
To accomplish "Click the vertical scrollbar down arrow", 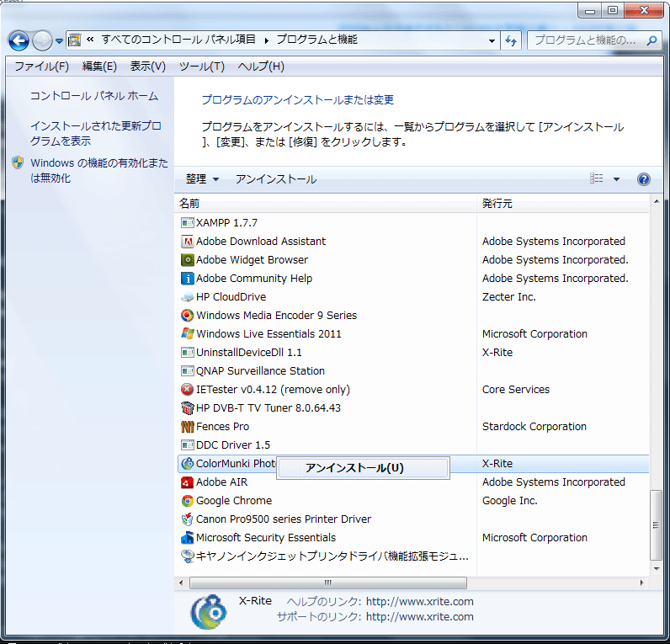I will (656, 569).
